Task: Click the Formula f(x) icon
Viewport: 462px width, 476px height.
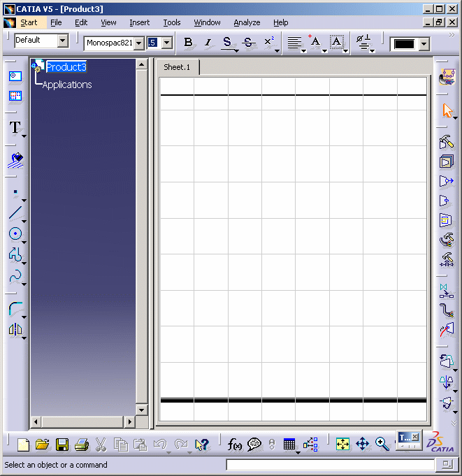Action: click(235, 445)
